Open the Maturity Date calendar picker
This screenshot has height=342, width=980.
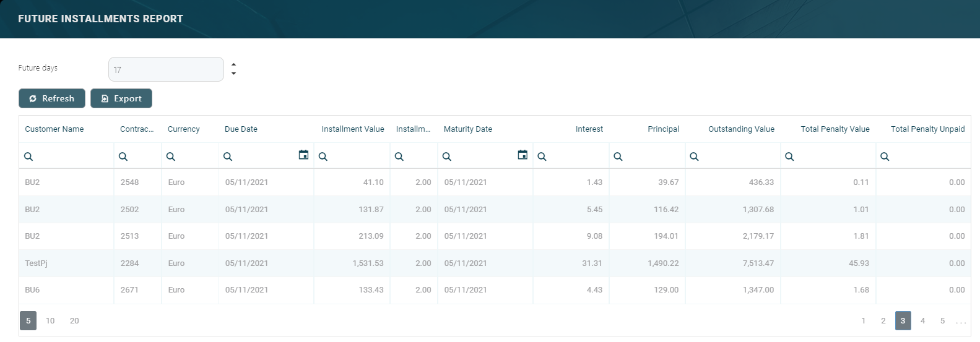click(523, 155)
